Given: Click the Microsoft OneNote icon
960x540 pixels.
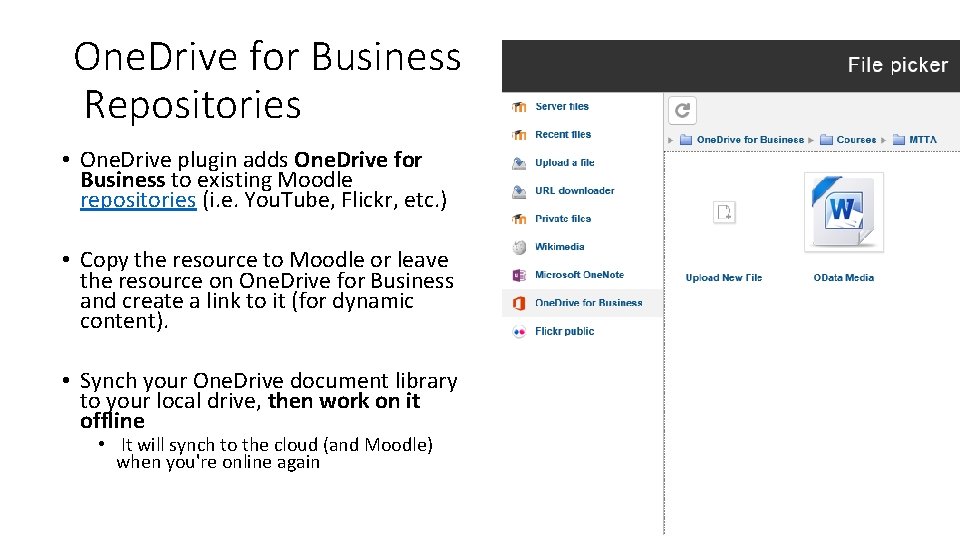Looking at the screenshot, I should [x=519, y=275].
